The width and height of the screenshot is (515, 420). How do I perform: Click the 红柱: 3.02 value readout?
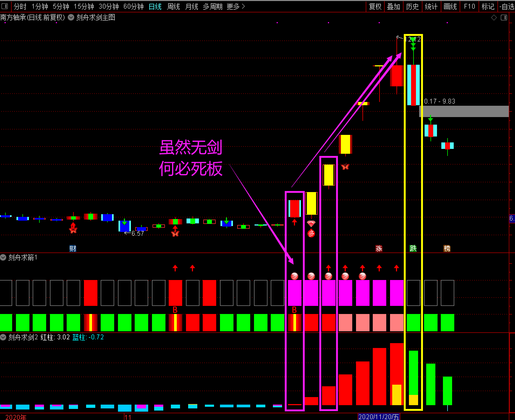tap(55, 337)
